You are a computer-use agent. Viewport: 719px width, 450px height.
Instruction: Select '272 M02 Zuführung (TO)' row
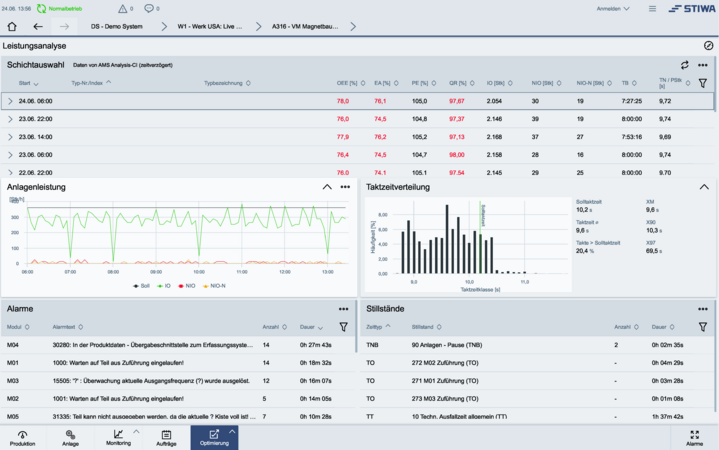[x=537, y=363]
